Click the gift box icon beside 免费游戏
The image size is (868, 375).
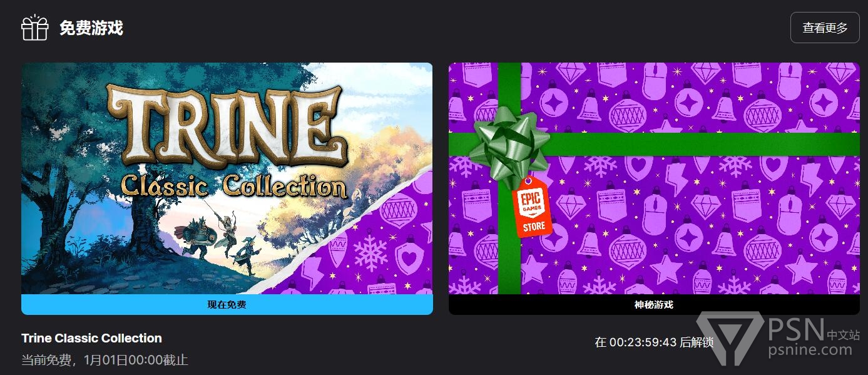tap(35, 28)
